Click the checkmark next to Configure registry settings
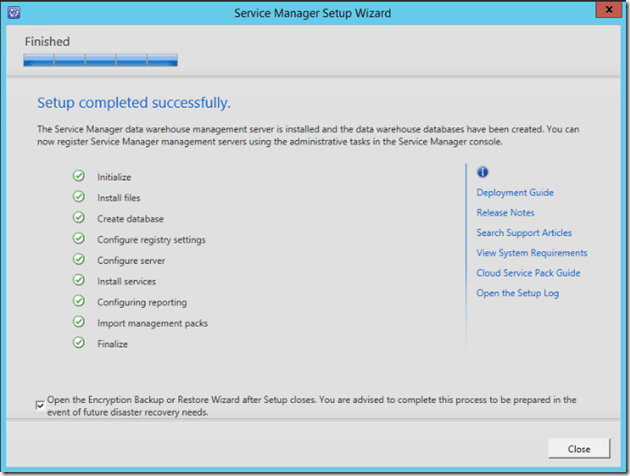The width and height of the screenshot is (630, 476). pos(78,239)
